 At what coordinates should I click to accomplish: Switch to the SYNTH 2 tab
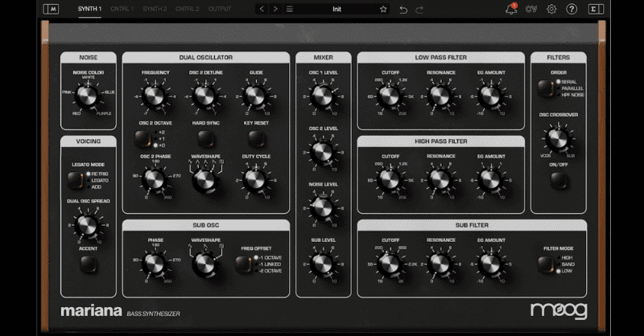point(155,9)
